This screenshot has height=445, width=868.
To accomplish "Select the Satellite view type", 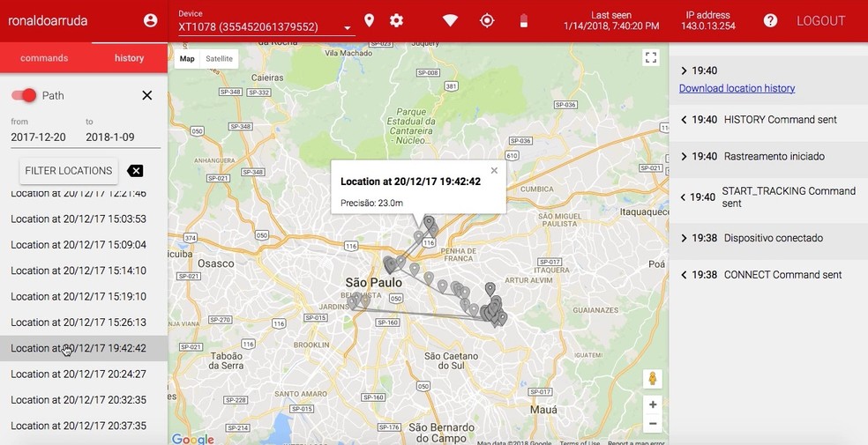I will [220, 58].
